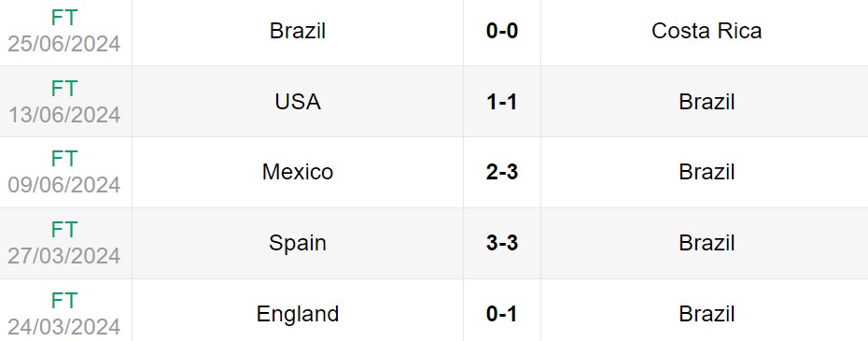Screen dimensions: 868x341
Task: Select FT status dated 25/06/2024
Action: (x=63, y=18)
